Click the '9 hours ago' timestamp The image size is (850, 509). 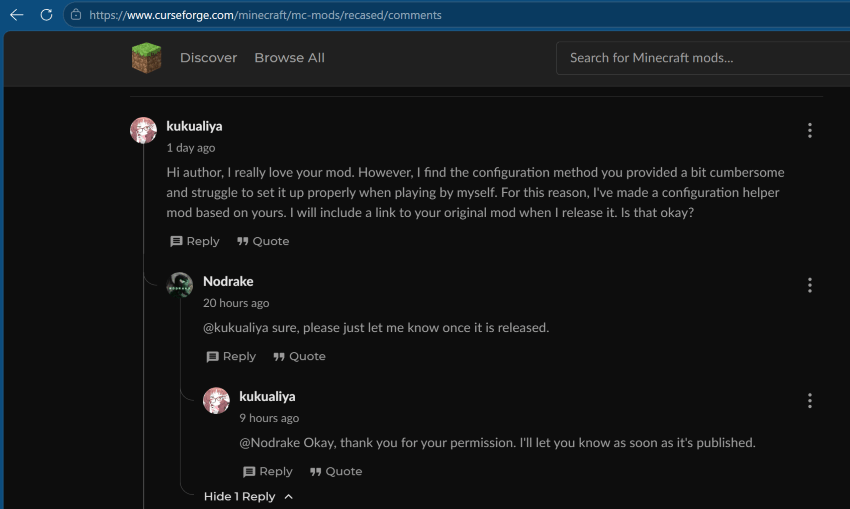tap(269, 418)
